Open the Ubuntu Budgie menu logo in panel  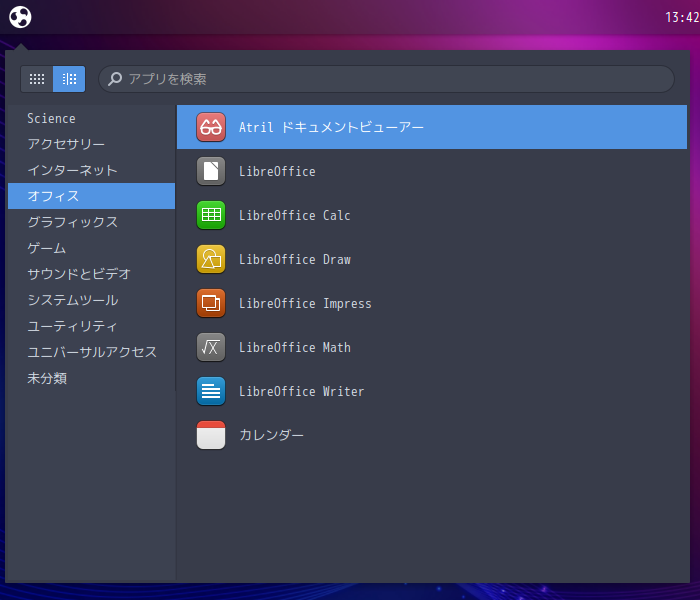click(x=20, y=17)
